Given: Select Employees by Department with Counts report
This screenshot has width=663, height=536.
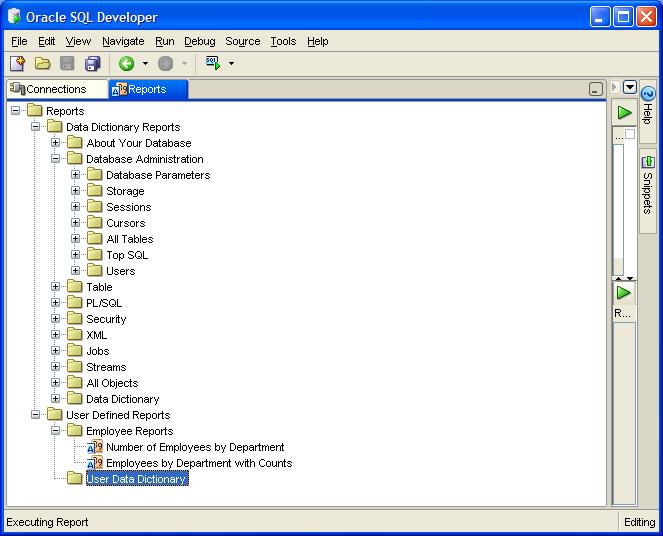Looking at the screenshot, I should click(x=199, y=463).
